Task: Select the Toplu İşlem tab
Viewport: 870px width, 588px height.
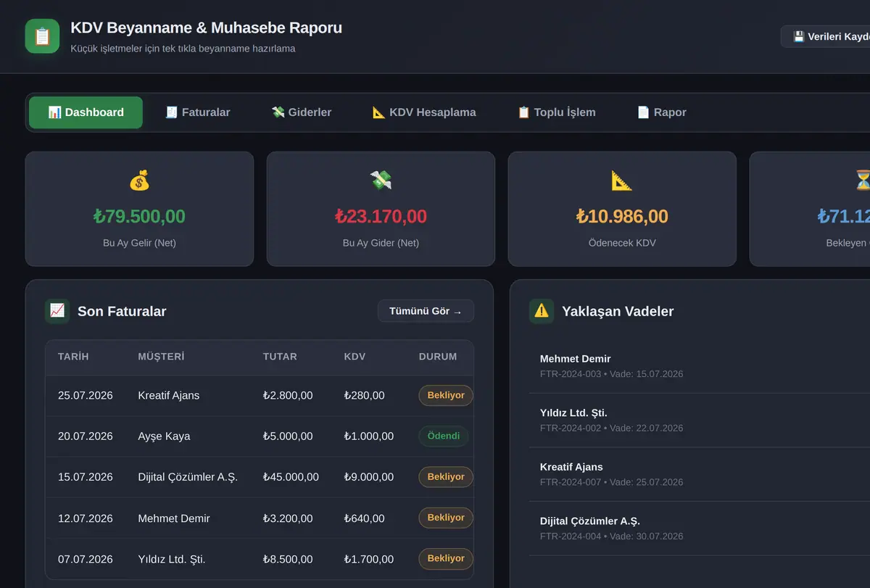Action: point(556,112)
